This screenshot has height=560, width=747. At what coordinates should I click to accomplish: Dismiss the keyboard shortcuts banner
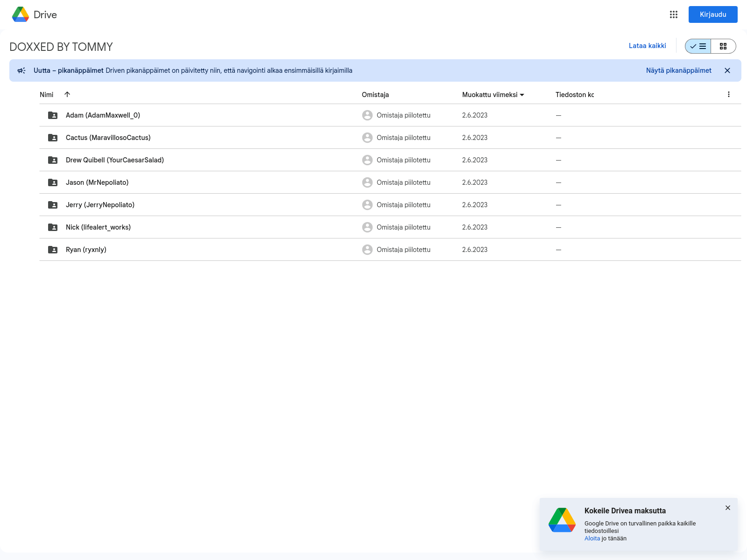coord(727,70)
